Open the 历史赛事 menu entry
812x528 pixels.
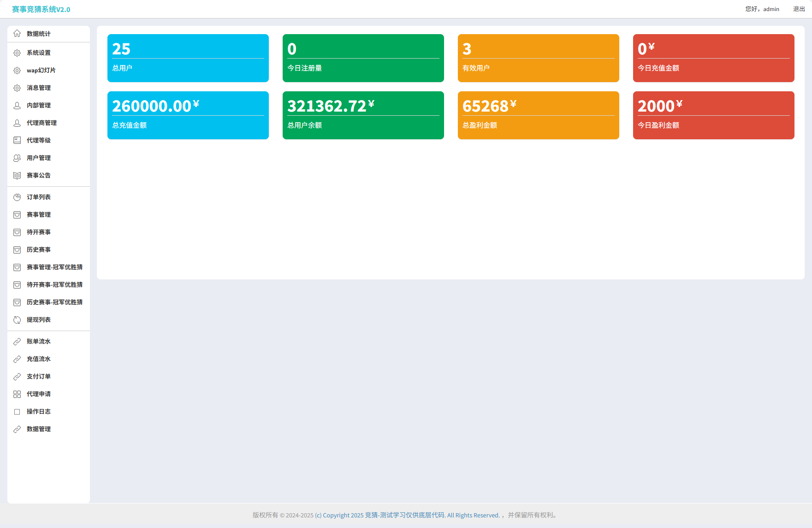coord(39,250)
